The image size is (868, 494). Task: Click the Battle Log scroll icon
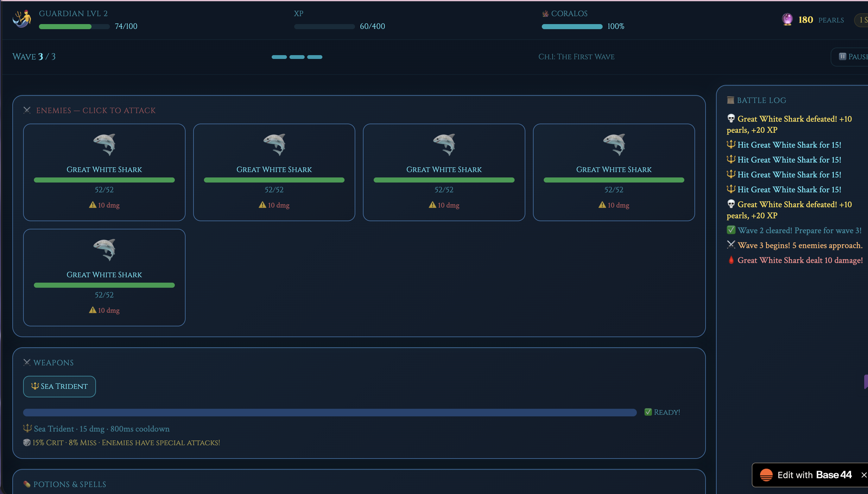pyautogui.click(x=730, y=100)
